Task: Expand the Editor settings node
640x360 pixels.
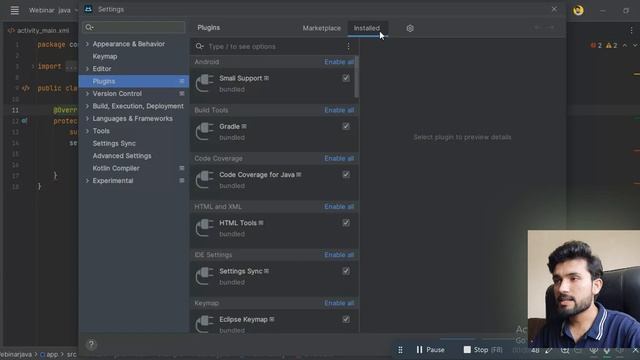Action: 87,69
